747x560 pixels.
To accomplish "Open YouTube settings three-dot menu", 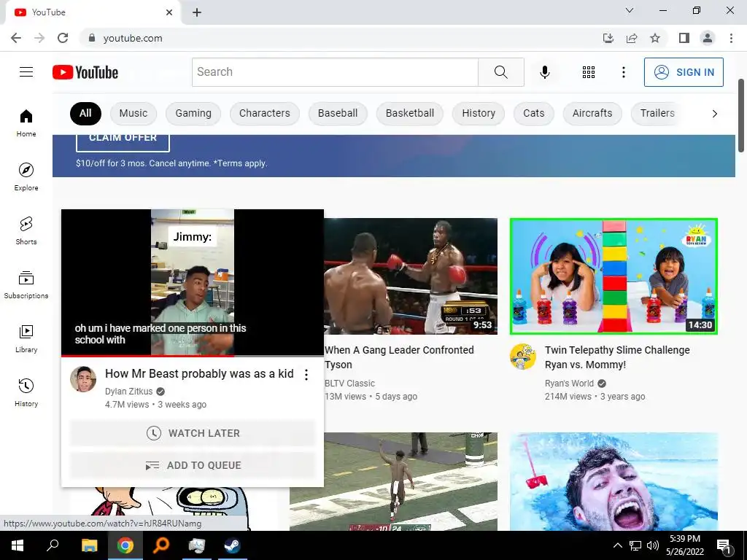I will (x=623, y=72).
